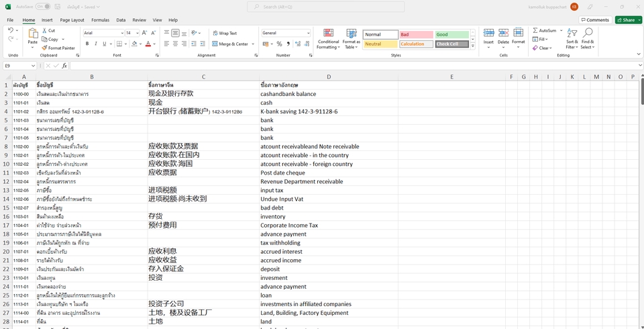The height and width of the screenshot is (329, 644).
Task: Align text right
Action: 184,44
